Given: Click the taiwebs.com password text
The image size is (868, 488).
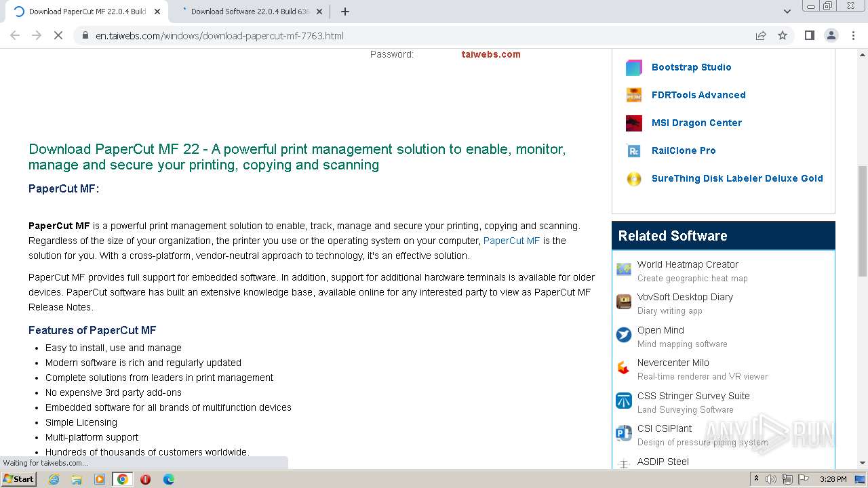Looking at the screenshot, I should pos(491,54).
